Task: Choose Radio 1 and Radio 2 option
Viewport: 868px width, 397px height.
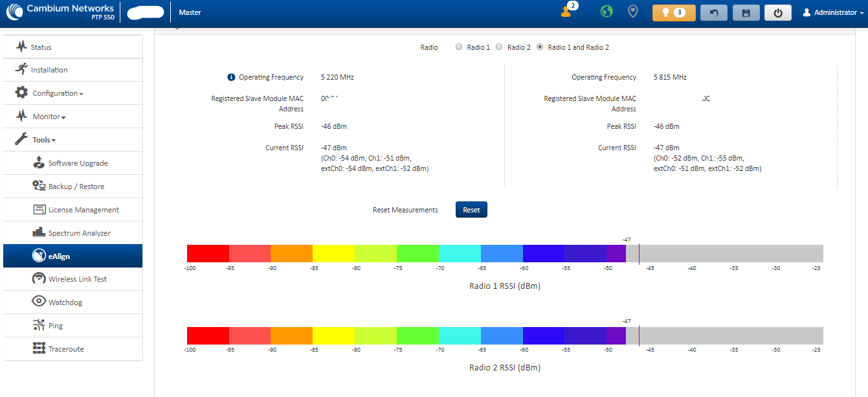Action: pos(540,47)
